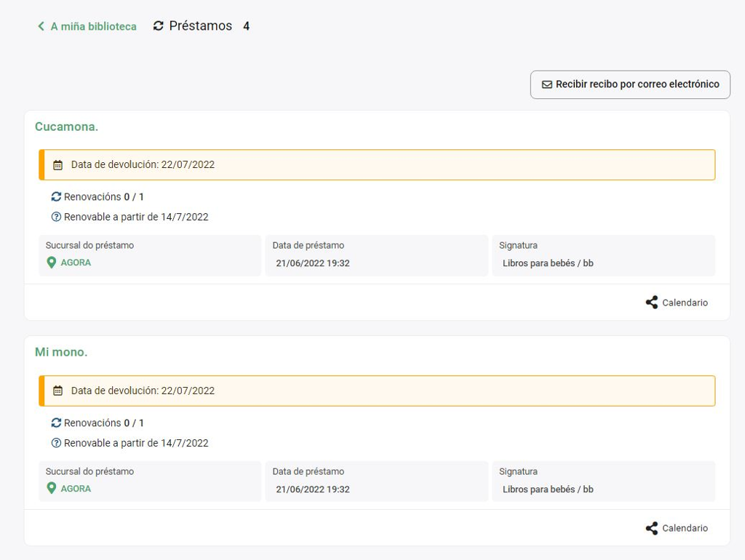Click the share icon in Mi mono's card
Viewport: 745px width, 560px height.
click(652, 529)
